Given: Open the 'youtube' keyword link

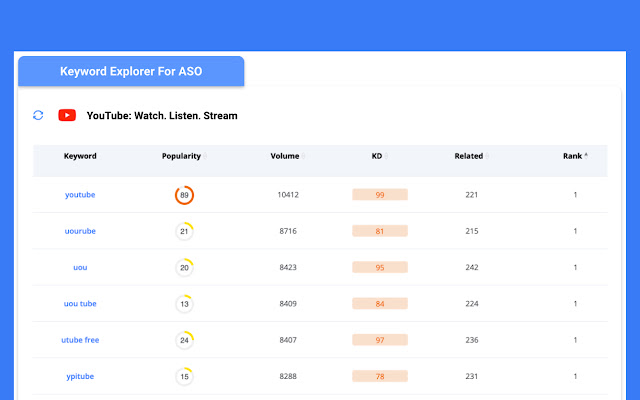Looking at the screenshot, I should click(80, 195).
